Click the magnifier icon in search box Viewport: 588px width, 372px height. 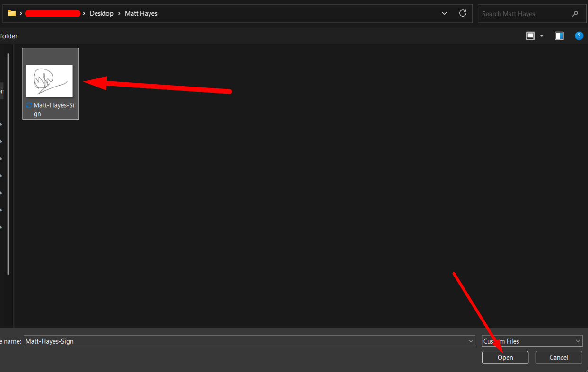click(575, 14)
